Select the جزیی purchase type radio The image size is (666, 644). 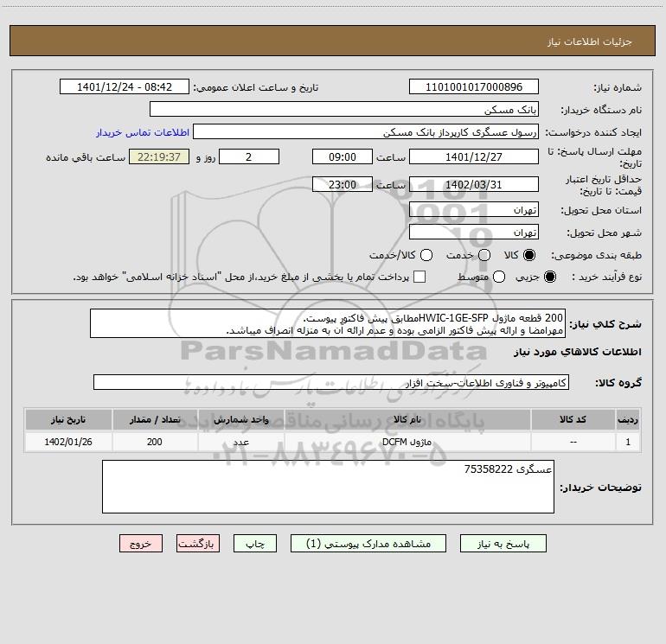tap(550, 277)
